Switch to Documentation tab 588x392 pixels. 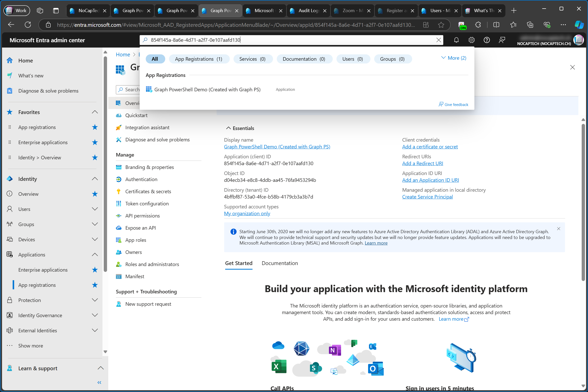(280, 263)
